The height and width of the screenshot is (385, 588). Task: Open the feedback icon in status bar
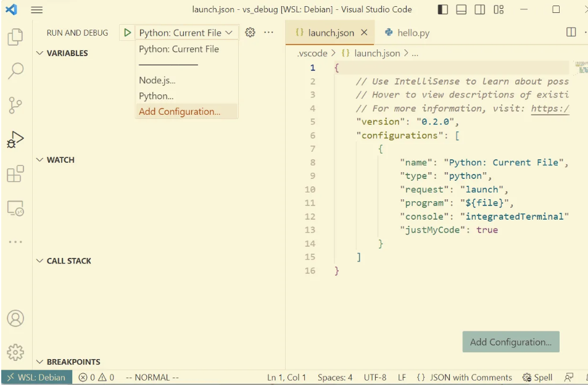[x=568, y=378]
